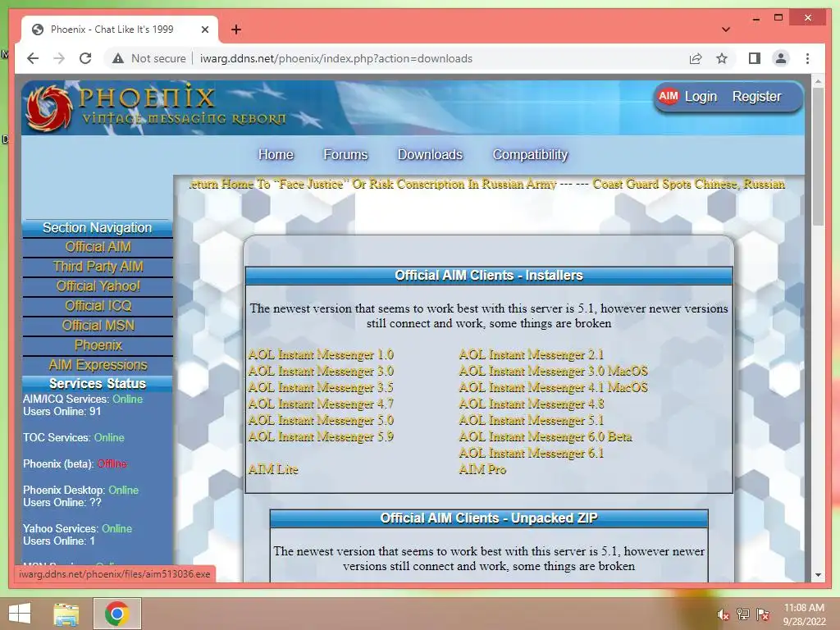This screenshot has height=630, width=840.
Task: Click the Login link
Action: click(701, 97)
